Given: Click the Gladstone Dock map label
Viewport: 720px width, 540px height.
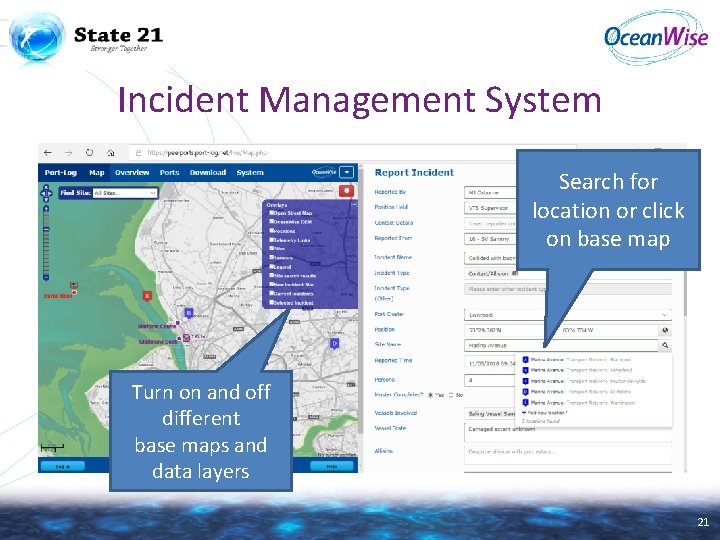Looking at the screenshot, I should pyautogui.click(x=158, y=342).
